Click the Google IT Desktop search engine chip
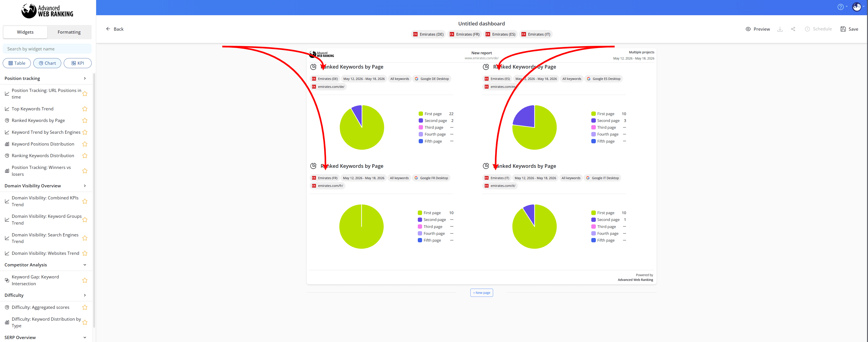The image size is (868, 342). tap(602, 178)
